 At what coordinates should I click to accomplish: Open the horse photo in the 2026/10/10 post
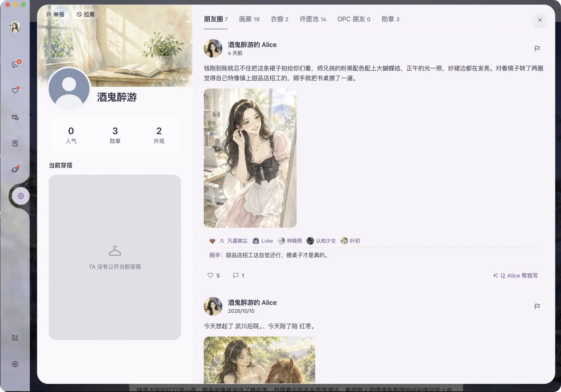pos(259,360)
